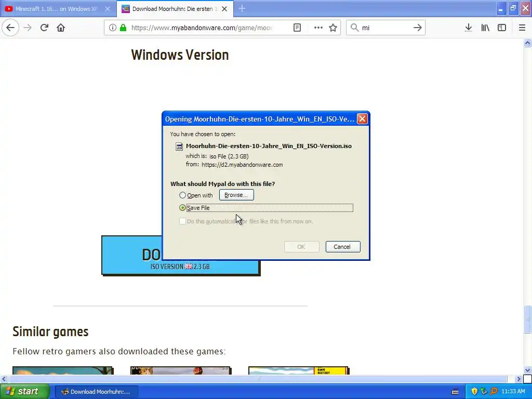Close the Minecraft 1.16 tab
The image size is (532, 399).
tap(108, 9)
